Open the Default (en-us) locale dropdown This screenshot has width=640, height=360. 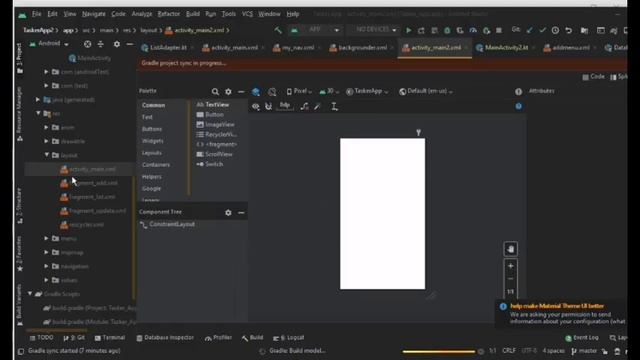coord(426,91)
